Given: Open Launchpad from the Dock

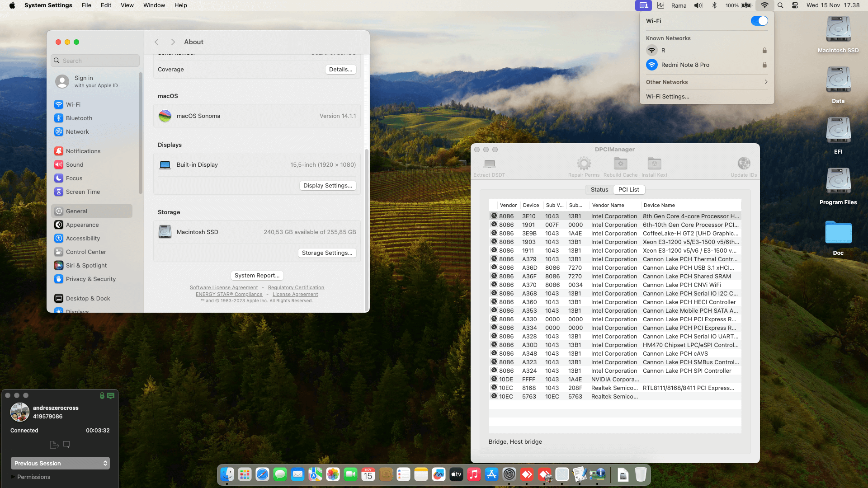Looking at the screenshot, I should pyautogui.click(x=245, y=474).
